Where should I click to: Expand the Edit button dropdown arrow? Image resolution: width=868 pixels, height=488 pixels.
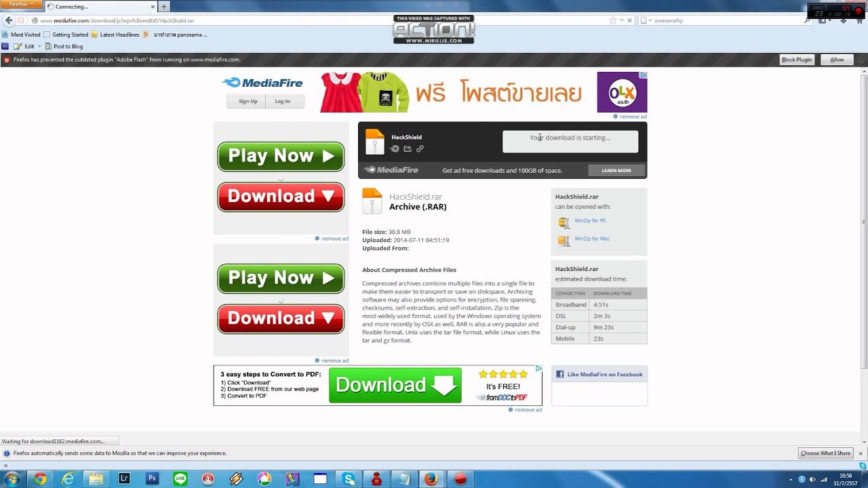point(39,46)
